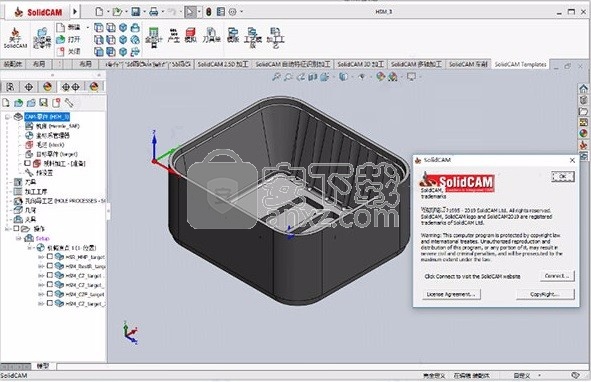Viewport: 591px width, 382px height.
Task: Toggle the checkbox for HSM_CZP_target operation
Action: [x=50, y=294]
